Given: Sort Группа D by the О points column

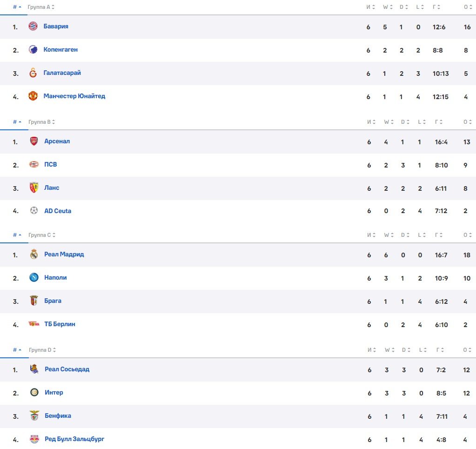Looking at the screenshot, I should tap(467, 350).
